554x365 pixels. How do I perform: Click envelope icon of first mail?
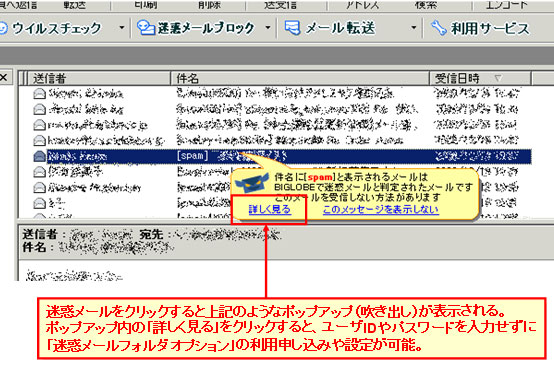pos(40,94)
